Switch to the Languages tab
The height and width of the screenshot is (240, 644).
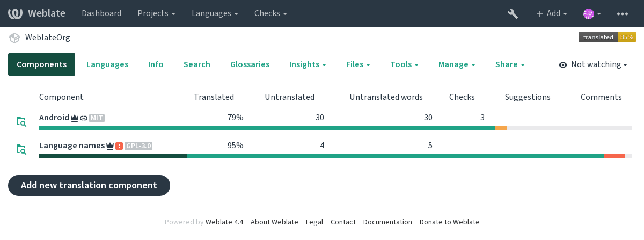click(x=107, y=64)
